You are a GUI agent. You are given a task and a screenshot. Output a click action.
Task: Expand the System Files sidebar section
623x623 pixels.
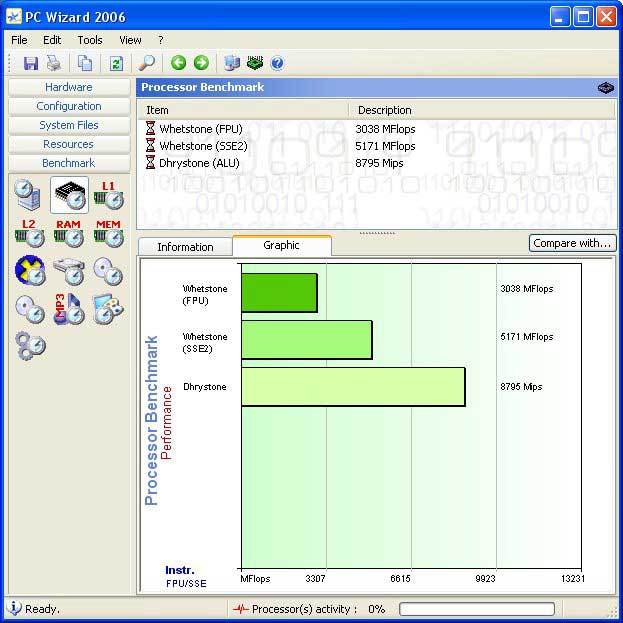(68, 125)
